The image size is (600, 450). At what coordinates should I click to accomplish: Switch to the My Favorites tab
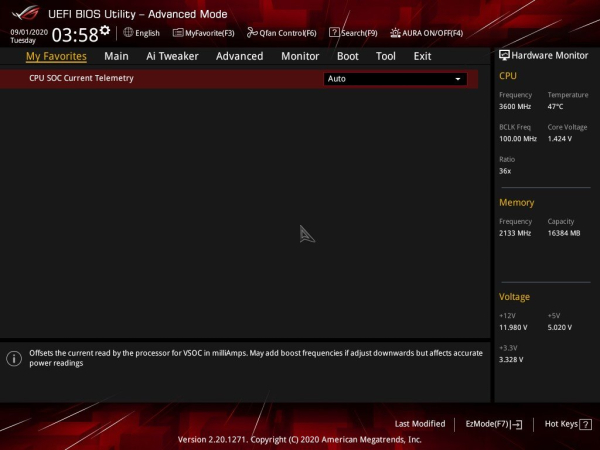click(x=56, y=56)
